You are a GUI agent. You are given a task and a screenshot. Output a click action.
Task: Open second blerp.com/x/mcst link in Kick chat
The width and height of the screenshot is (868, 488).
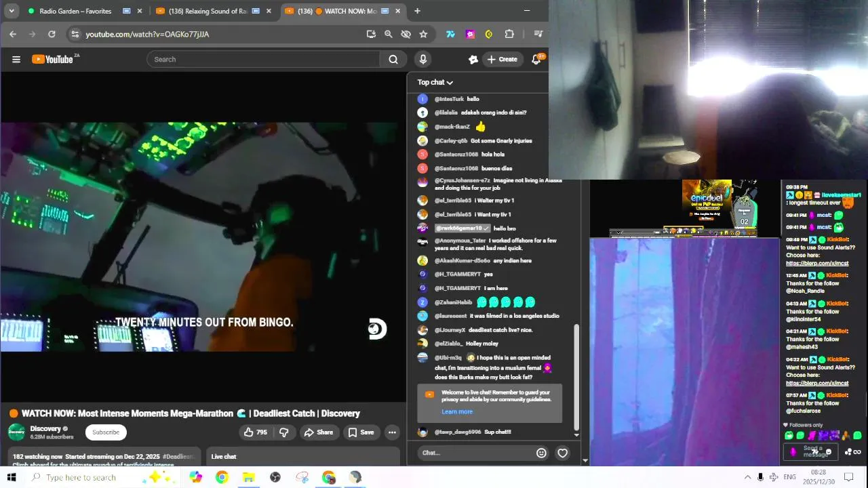[x=817, y=383]
